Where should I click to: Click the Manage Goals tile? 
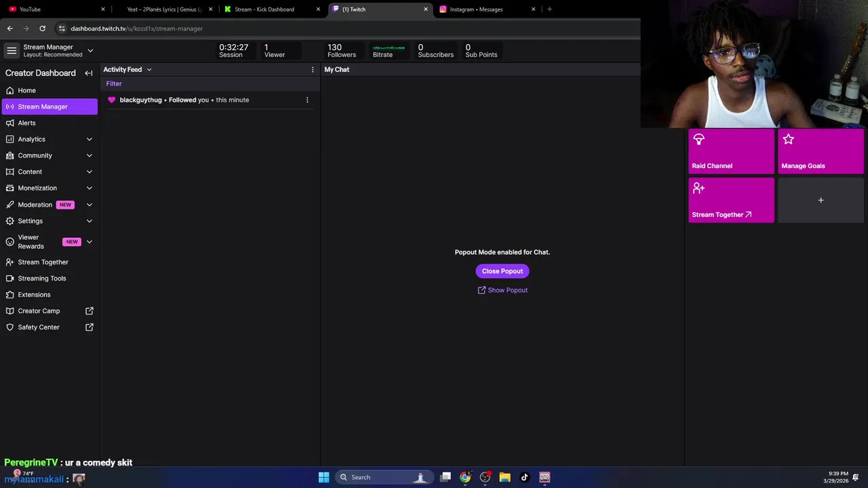[821, 151]
